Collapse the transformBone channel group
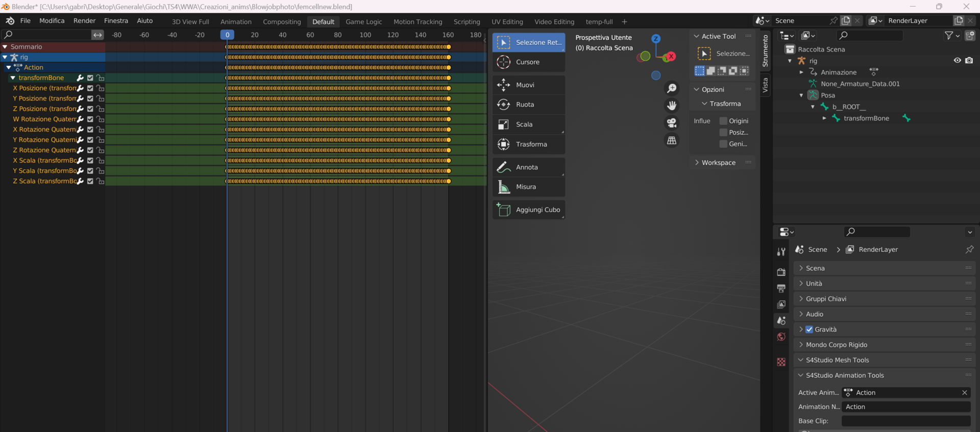Viewport: 980px width, 432px height. click(13, 78)
